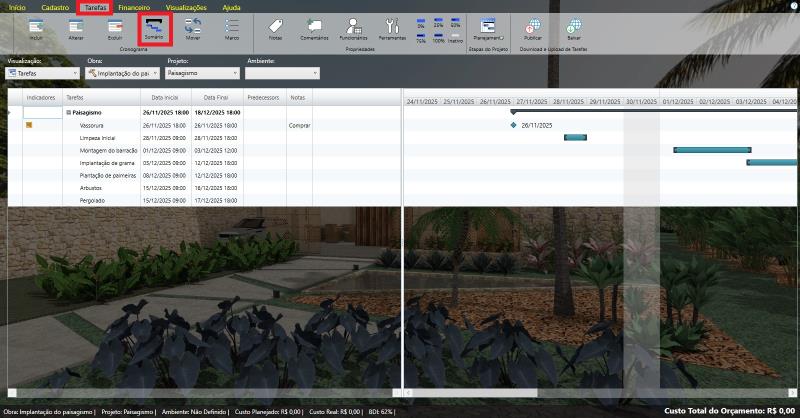The image size is (800, 418).
Task: Collapse the Paisagismo summary task
Action: pos(68,113)
